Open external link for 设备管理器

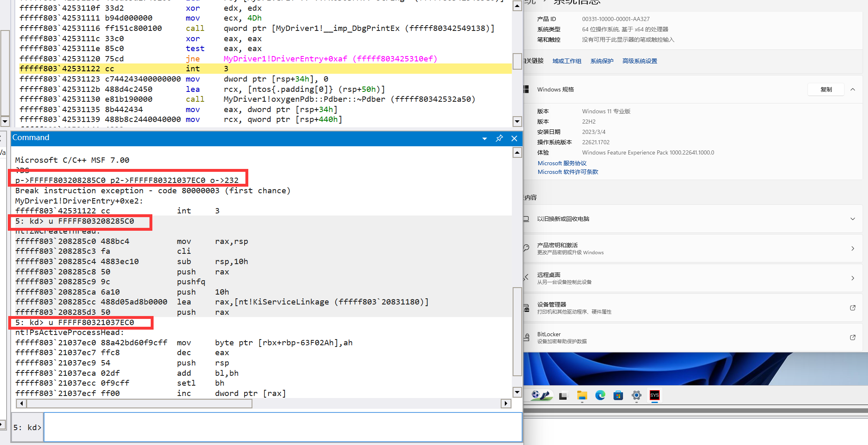(x=852, y=308)
